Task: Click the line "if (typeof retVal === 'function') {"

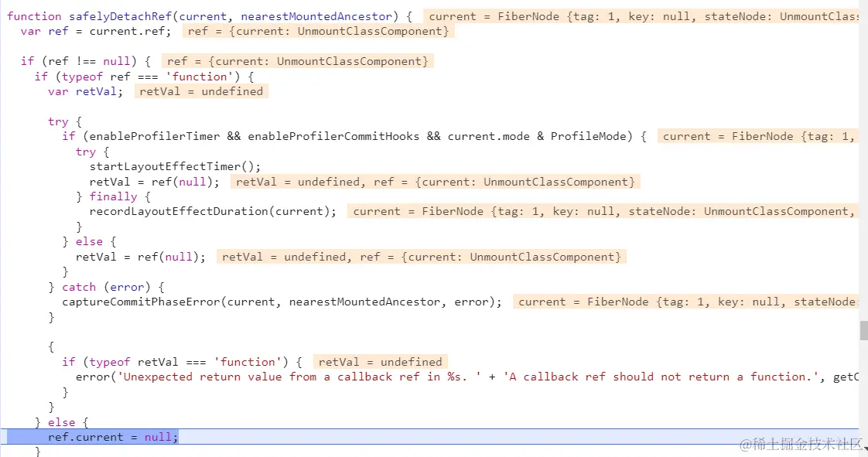Action: click(x=182, y=363)
